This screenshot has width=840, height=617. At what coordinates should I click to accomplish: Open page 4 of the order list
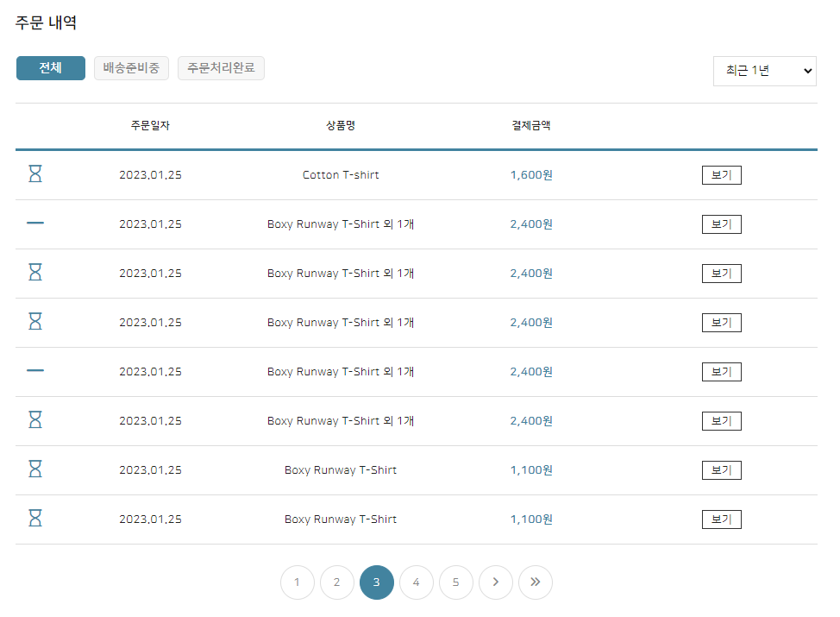[x=417, y=582]
